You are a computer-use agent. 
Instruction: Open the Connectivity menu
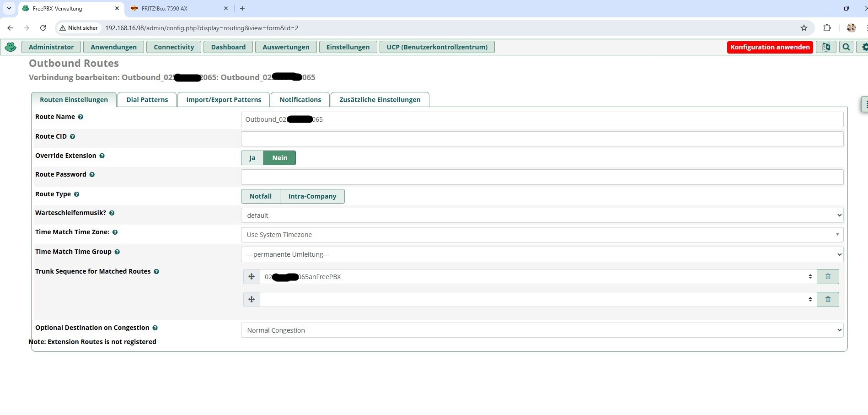pyautogui.click(x=174, y=47)
